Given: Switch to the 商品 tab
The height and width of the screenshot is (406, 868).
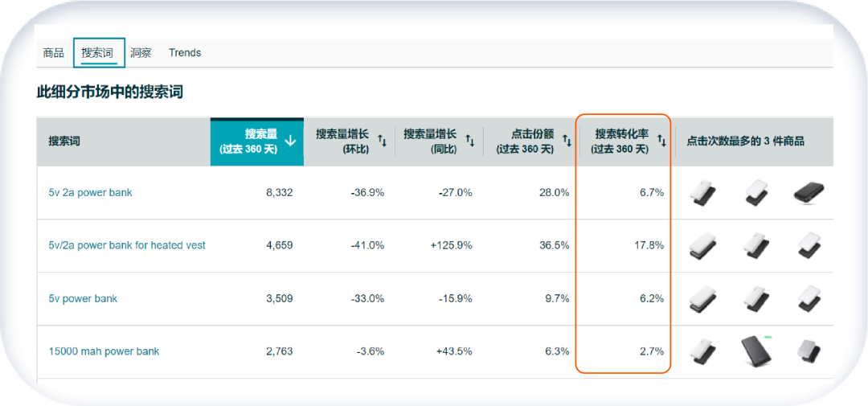Looking at the screenshot, I should (53, 53).
